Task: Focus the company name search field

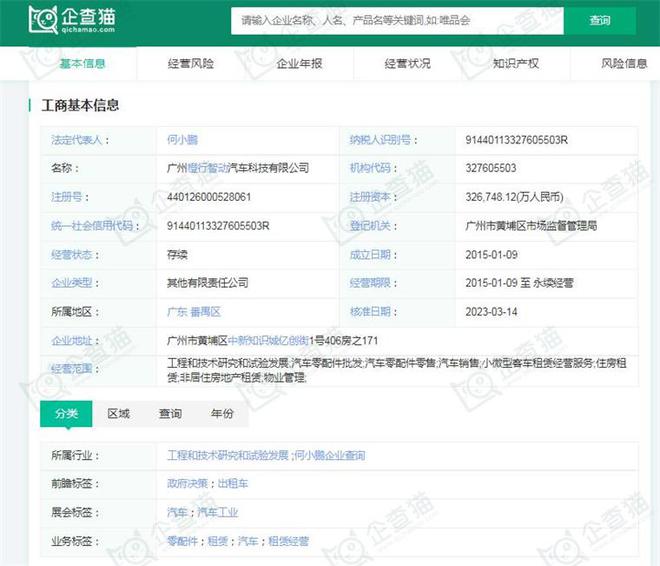Action: [397, 20]
